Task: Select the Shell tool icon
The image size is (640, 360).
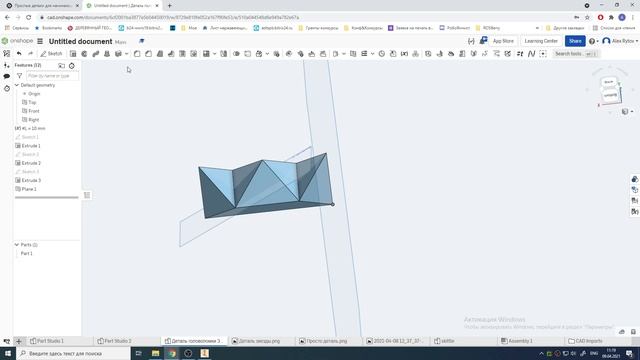Action: pos(182,53)
